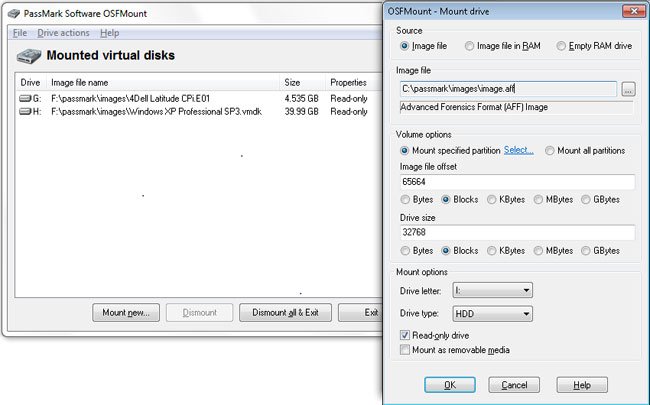
Task: Click the Image file offset field showing 65664
Action: [x=517, y=182]
